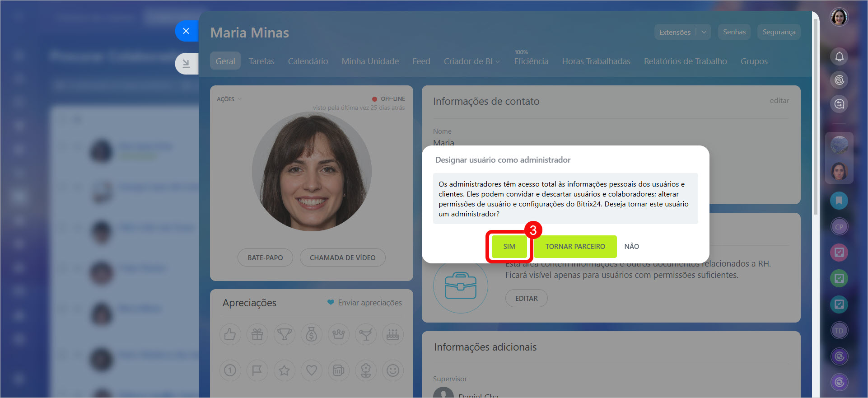The height and width of the screenshot is (398, 868).
Task: Decline by clicking NÃO
Action: (631, 247)
